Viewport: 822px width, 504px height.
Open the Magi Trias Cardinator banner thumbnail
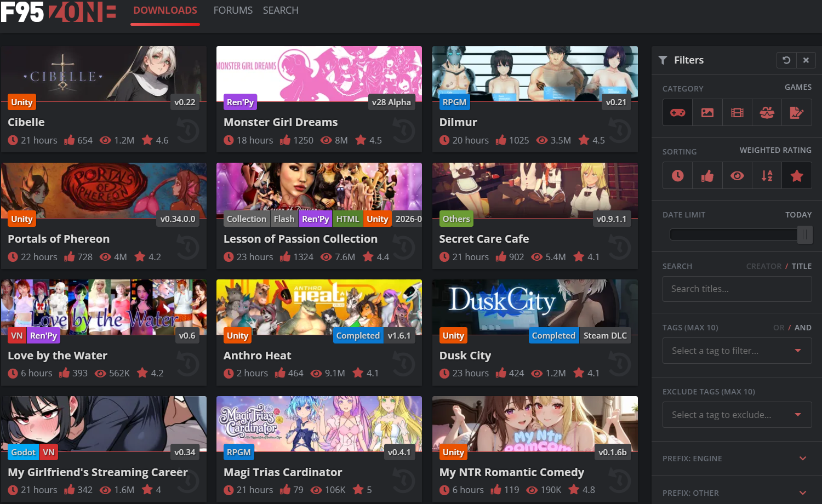(319, 423)
